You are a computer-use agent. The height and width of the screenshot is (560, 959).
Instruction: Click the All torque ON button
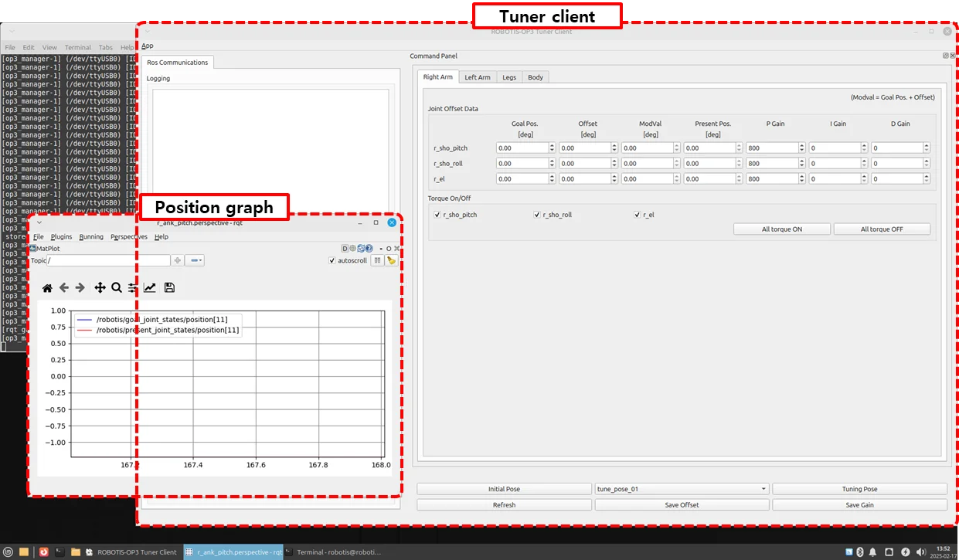[782, 229]
